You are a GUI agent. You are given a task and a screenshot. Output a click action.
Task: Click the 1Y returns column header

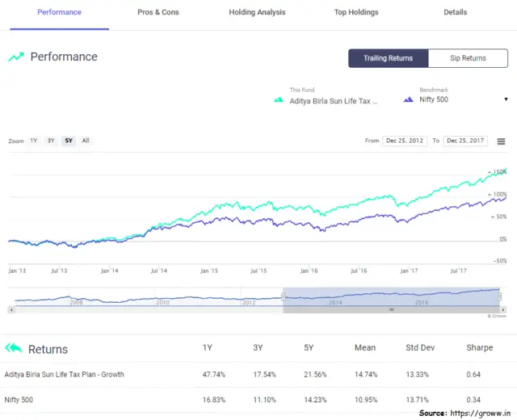[x=208, y=348]
